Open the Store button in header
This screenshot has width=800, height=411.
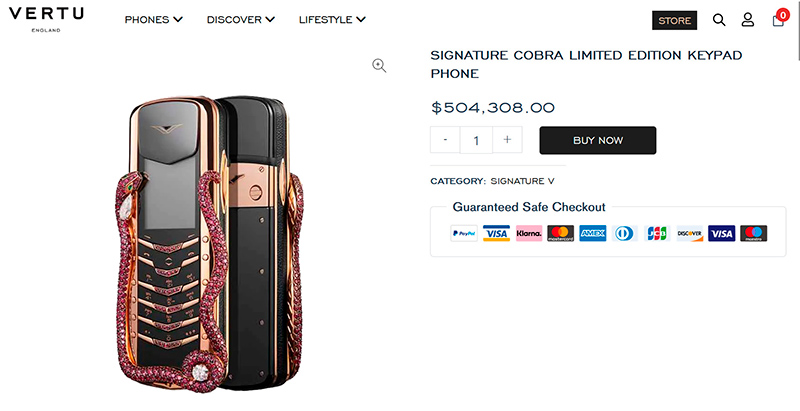(x=674, y=20)
